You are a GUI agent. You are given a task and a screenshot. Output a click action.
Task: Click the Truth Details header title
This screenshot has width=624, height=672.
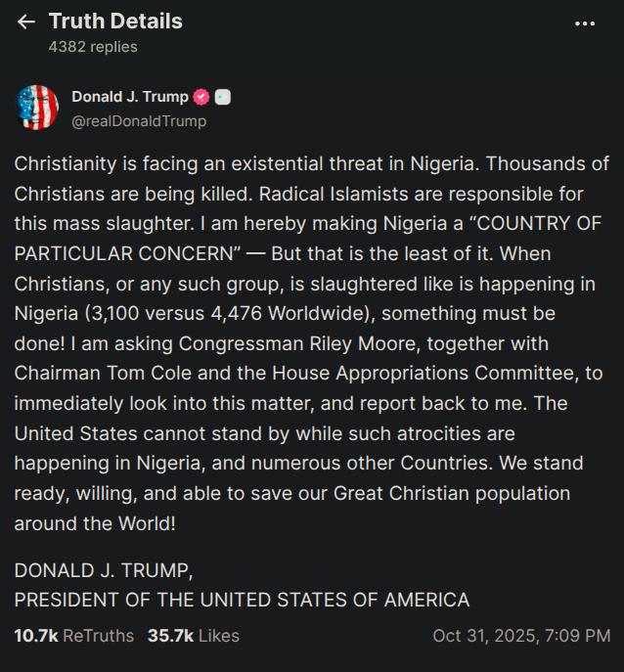click(115, 21)
